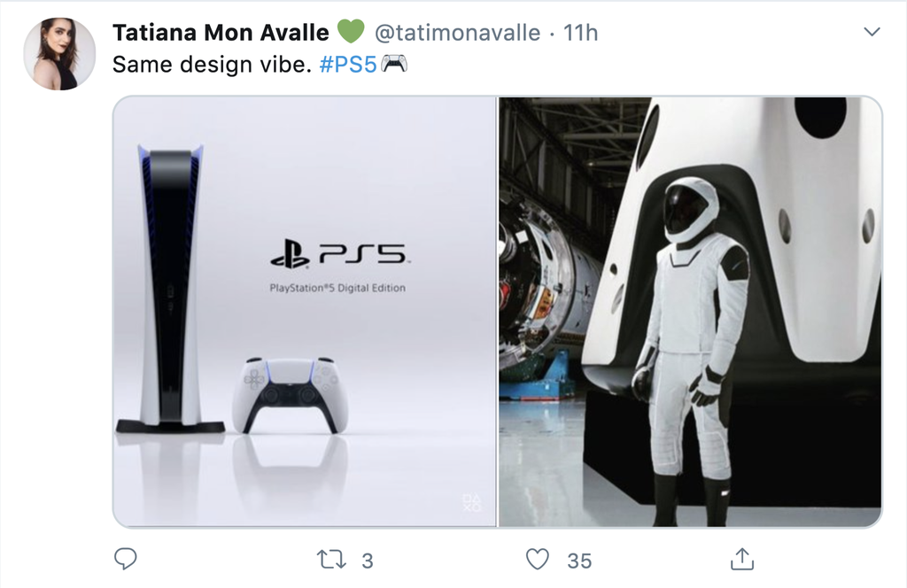
Task: Open Tatiana Mon Avalle's profile picture
Action: (x=59, y=53)
